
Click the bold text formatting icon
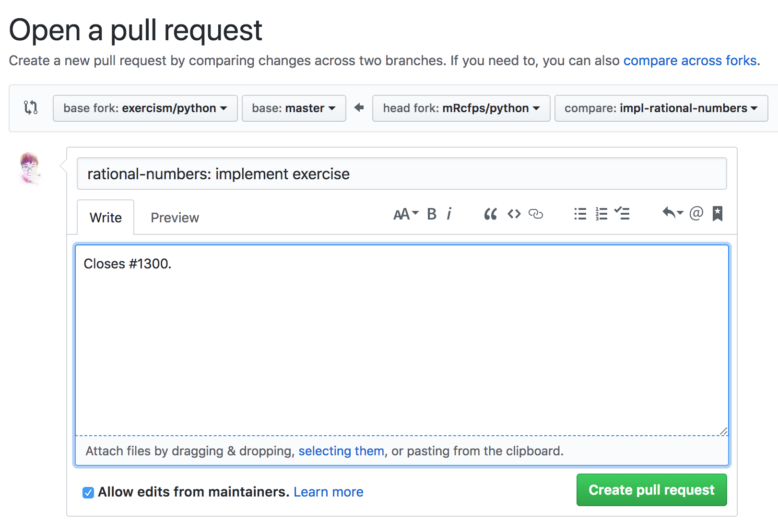[x=432, y=214]
